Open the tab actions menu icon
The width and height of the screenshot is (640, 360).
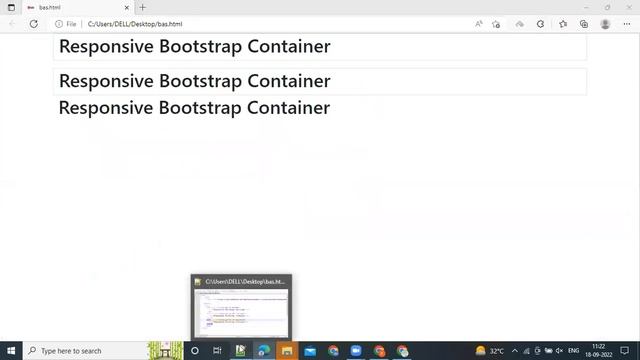click(11, 7)
